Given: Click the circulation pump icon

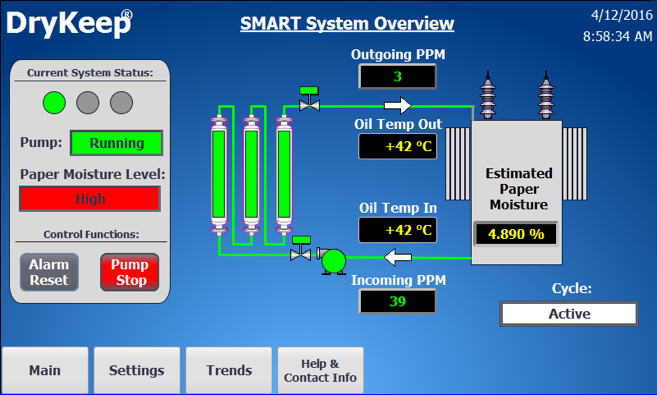Looking at the screenshot, I should 332,261.
